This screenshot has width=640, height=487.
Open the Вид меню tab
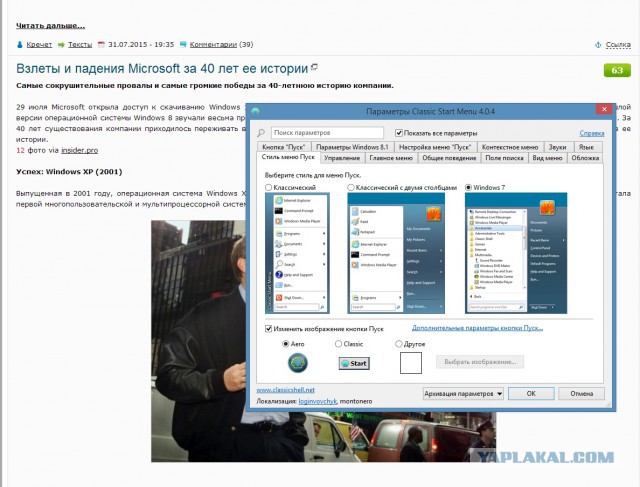547,158
